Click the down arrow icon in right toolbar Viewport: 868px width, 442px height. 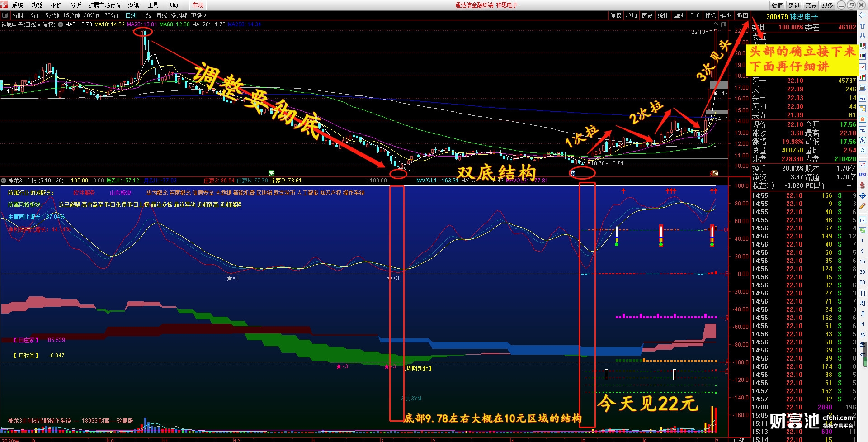click(863, 35)
